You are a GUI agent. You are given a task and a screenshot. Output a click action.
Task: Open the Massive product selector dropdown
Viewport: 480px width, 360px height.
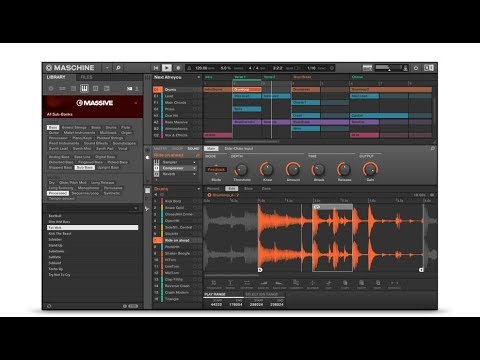(x=136, y=103)
